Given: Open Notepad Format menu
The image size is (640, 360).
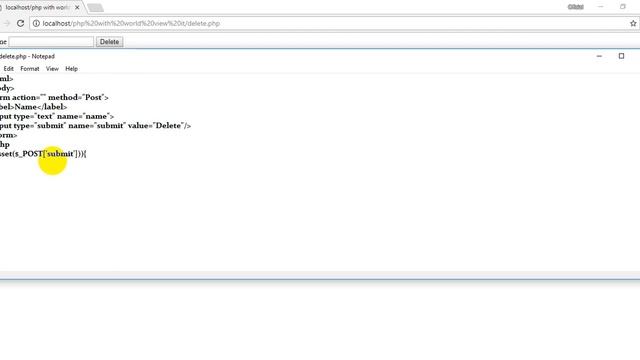Looking at the screenshot, I should (30, 69).
